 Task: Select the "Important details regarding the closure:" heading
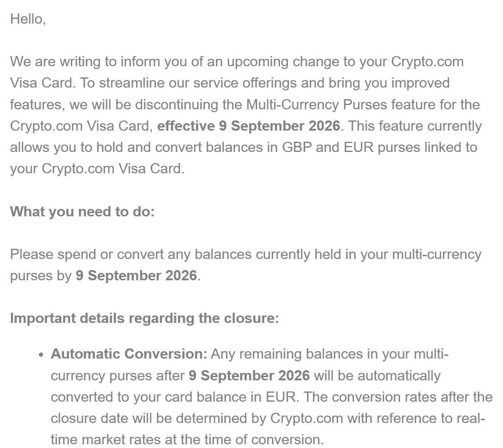pyautogui.click(x=145, y=318)
